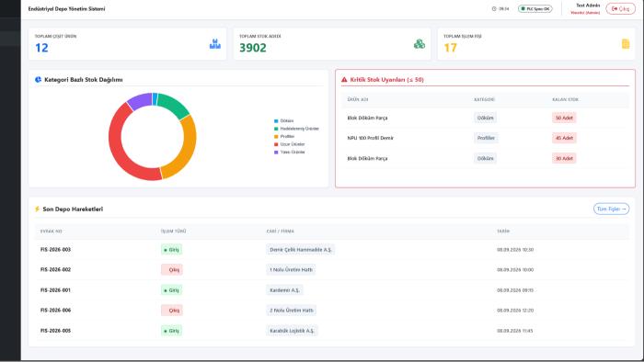Click the date 08.09.2026 10:30
This screenshot has width=644, height=362.
515,250
